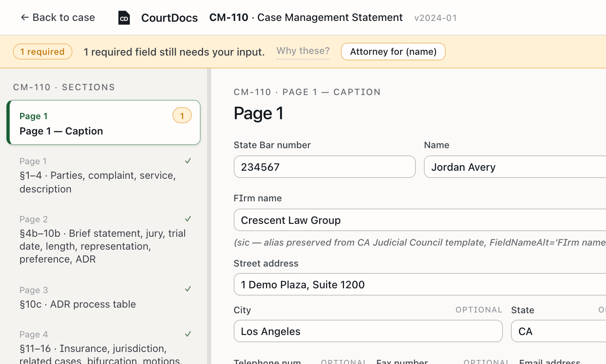Screen dimensions: 606x364
Task: Edit the State field 'CA'
Action: [x=558, y=331]
